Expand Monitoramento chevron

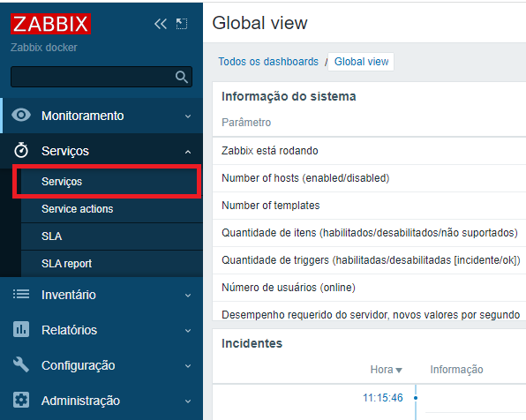coord(188,116)
